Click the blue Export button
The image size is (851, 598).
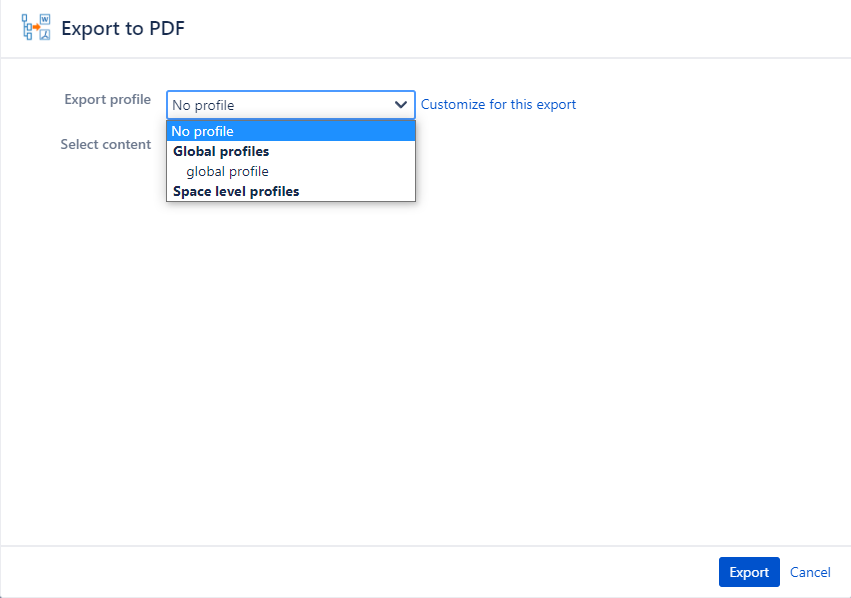coord(749,572)
